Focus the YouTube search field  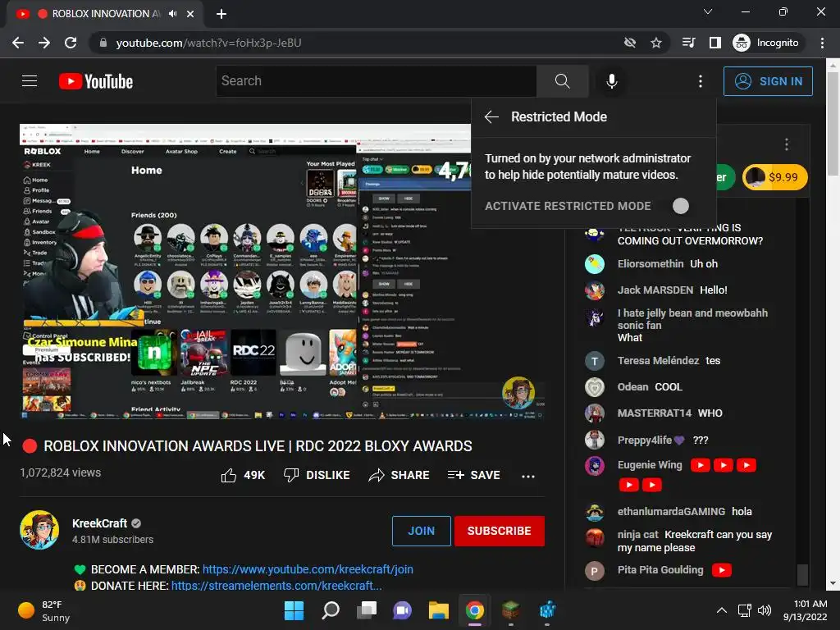click(x=376, y=81)
